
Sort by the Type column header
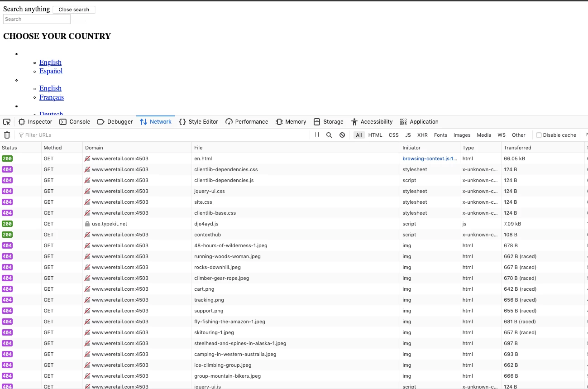pos(481,148)
